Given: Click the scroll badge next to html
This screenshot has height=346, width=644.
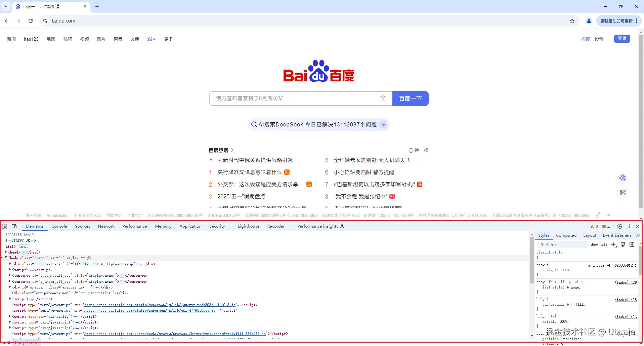Looking at the screenshot, I should 24,246.
